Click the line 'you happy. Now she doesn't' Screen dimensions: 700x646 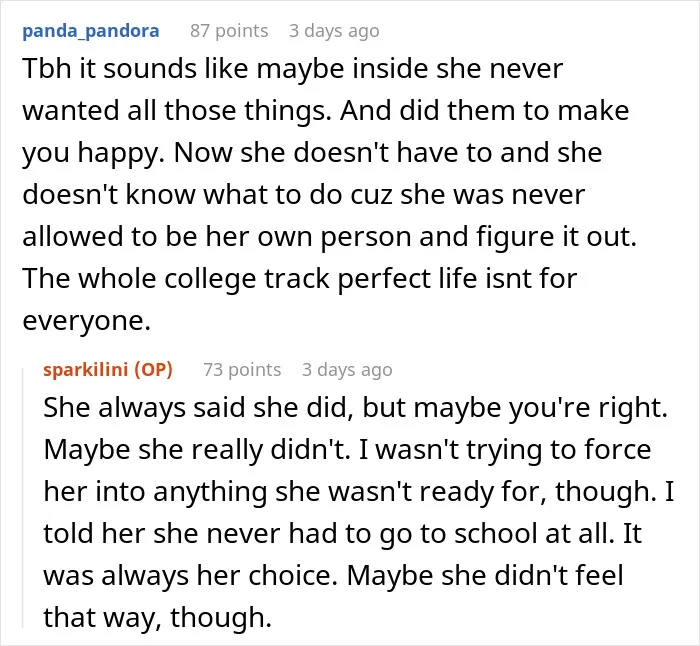[312, 153]
